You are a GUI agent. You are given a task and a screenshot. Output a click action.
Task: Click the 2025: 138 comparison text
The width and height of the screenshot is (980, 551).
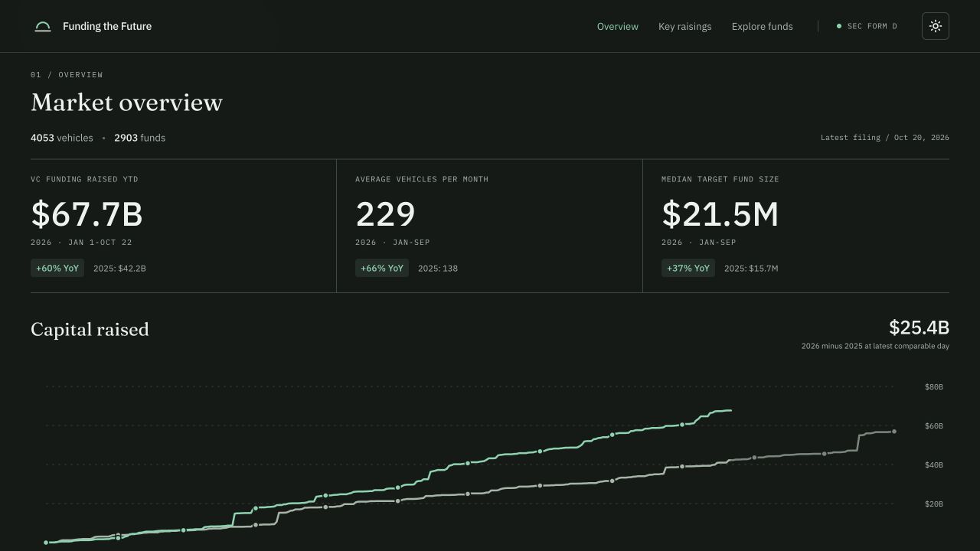coord(438,269)
